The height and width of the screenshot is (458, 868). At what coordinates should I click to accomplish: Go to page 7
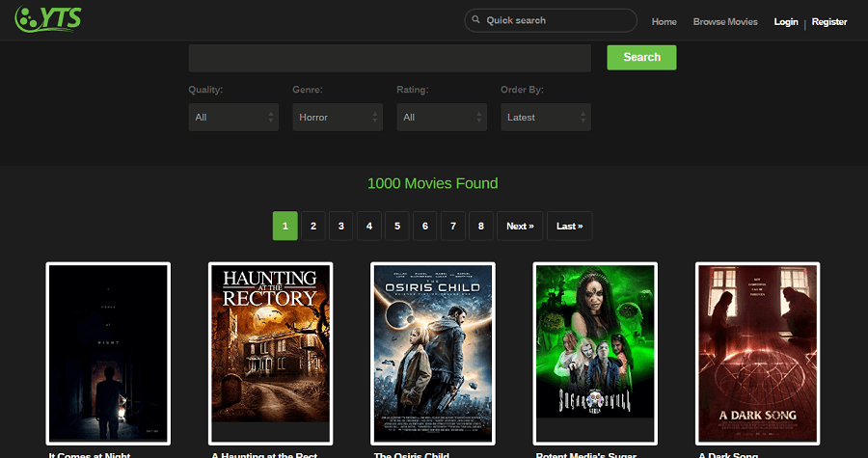453,226
